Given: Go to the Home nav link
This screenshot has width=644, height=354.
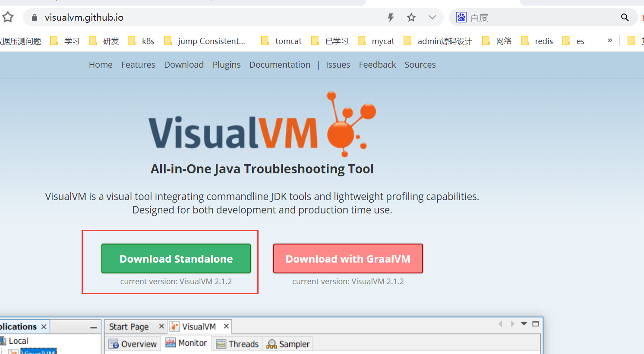Looking at the screenshot, I should 101,65.
